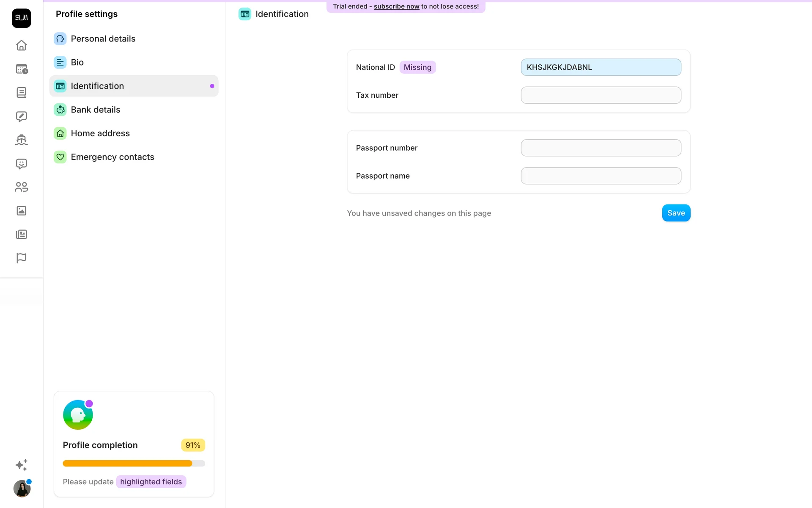
Task: Open user avatar at bottom left
Action: 22,489
